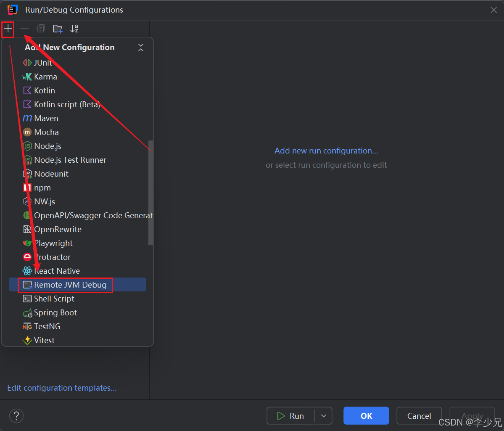
Task: Click the popup list scrollbar
Action: click(x=150, y=192)
